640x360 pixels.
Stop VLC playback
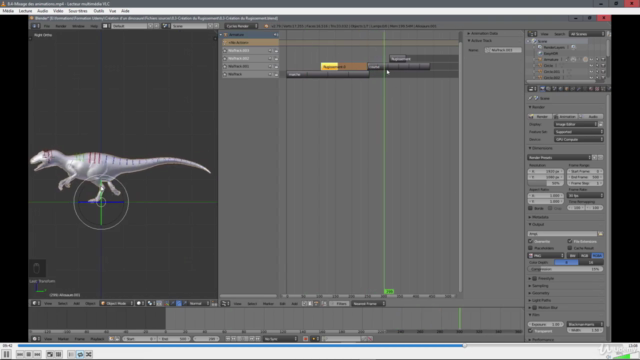29,354
